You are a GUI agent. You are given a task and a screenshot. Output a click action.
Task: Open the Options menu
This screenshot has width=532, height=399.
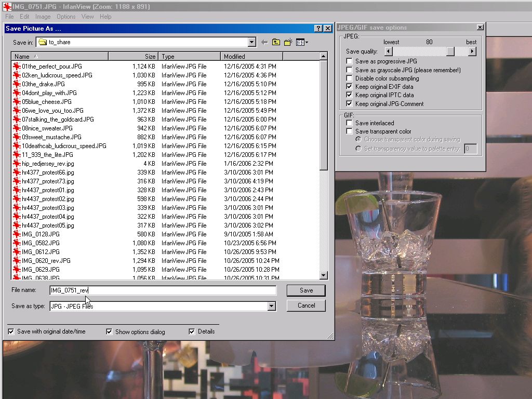click(66, 17)
